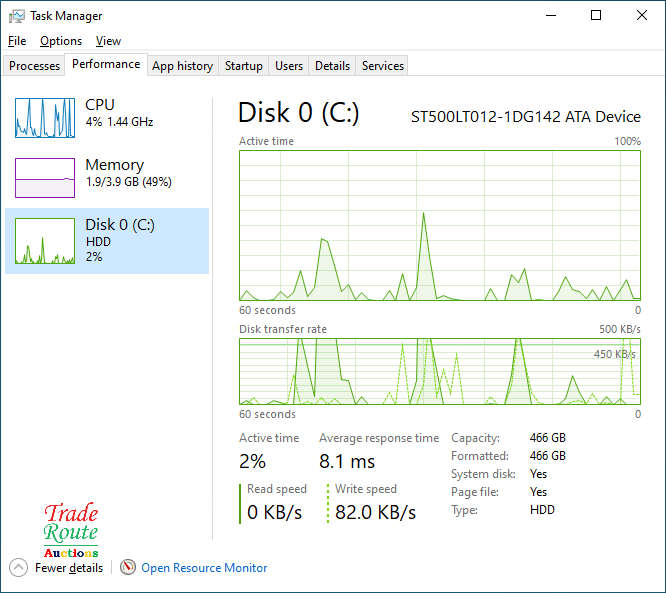Select the CPU performance thumbnail graph
This screenshot has width=666, height=593.
point(45,118)
